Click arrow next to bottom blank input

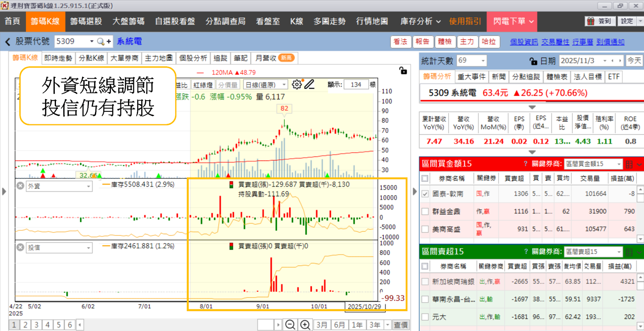pos(278,325)
